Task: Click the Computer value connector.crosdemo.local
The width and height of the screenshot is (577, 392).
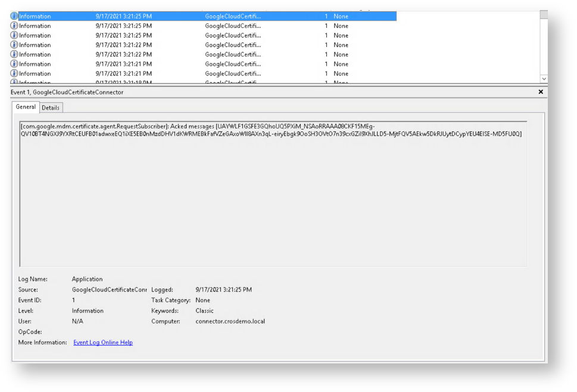Action: (230, 322)
